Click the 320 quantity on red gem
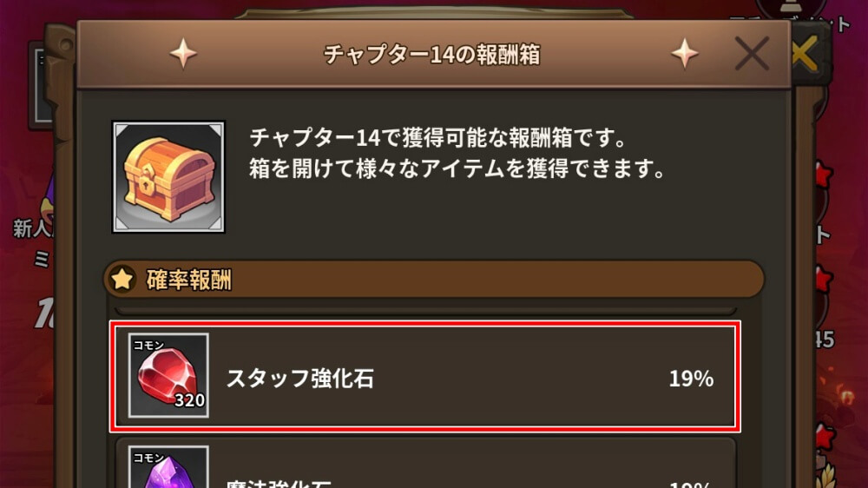 190,400
